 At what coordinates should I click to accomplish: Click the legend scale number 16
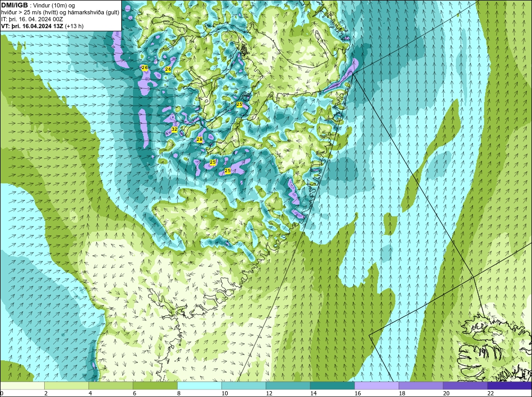click(x=358, y=393)
